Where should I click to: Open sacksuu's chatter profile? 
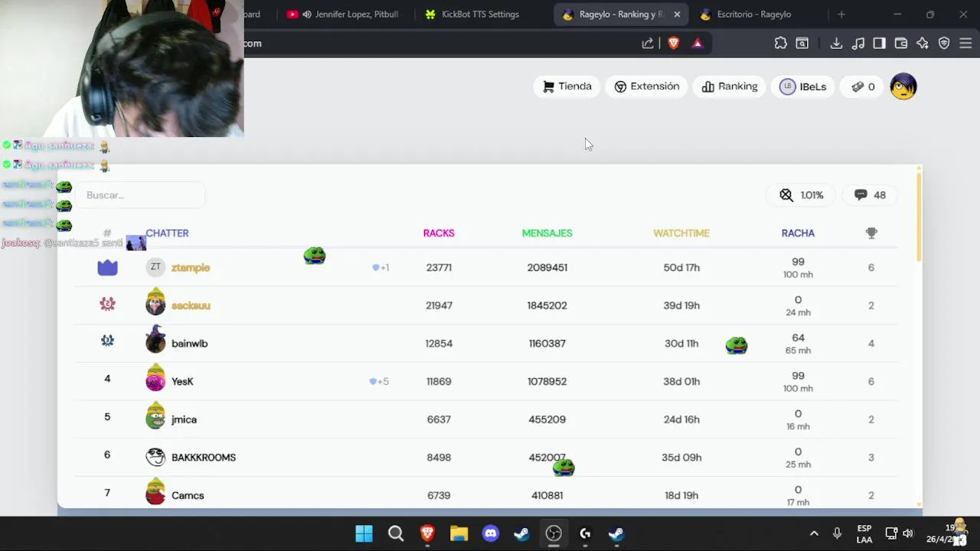(191, 305)
